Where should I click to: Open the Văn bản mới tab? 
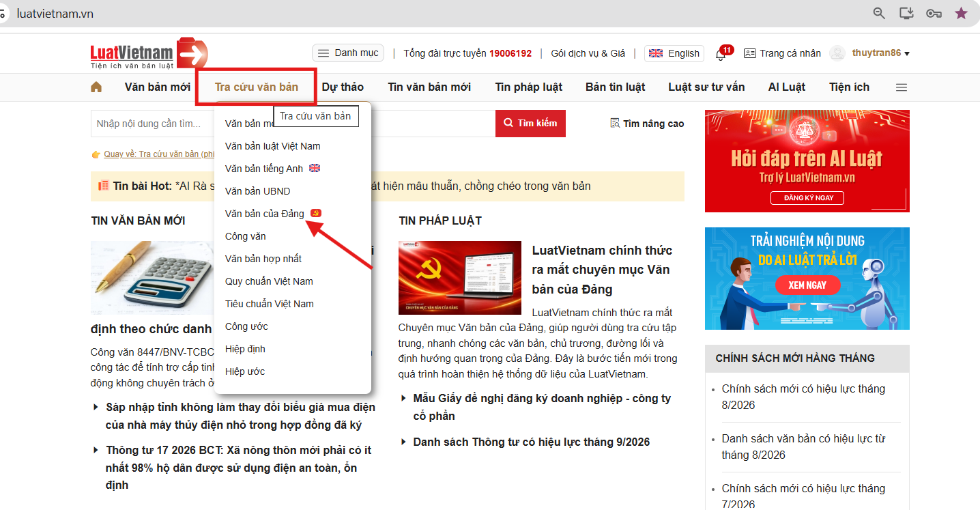point(158,87)
